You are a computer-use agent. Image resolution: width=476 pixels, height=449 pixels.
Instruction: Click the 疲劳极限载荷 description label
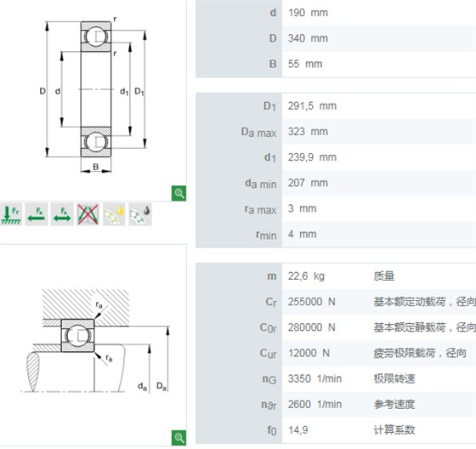coord(420,353)
